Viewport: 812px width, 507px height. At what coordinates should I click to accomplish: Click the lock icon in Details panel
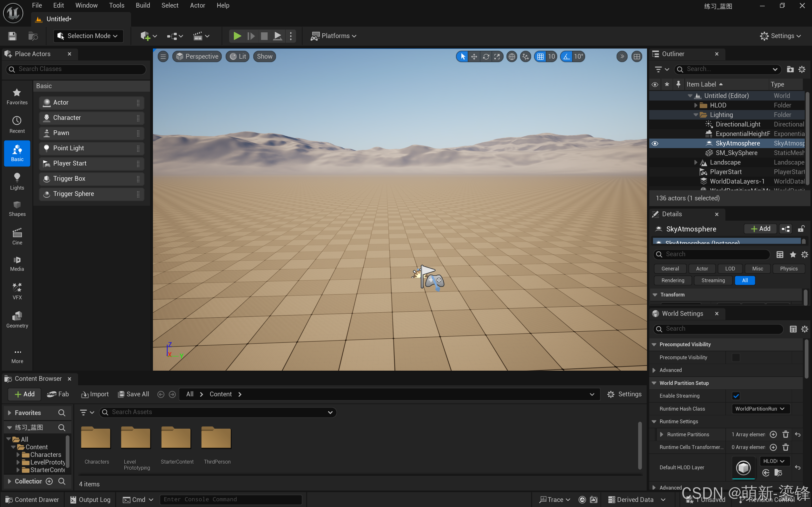[x=801, y=229]
